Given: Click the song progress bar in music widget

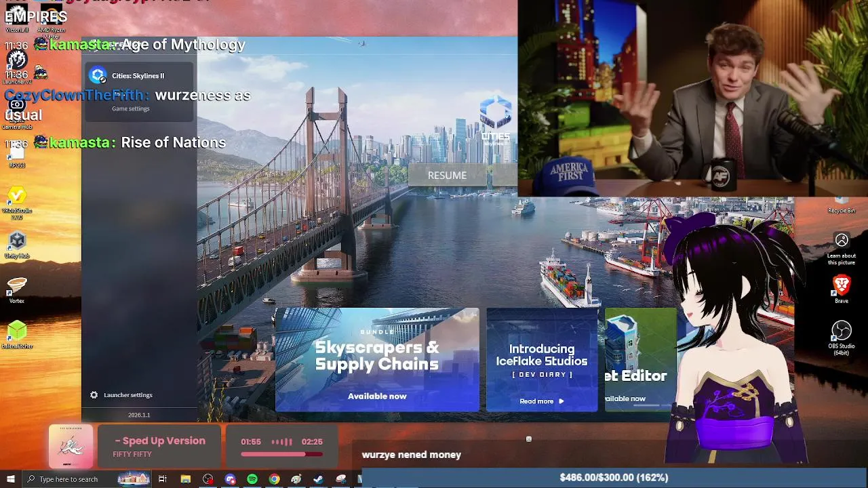Looking at the screenshot, I should (282, 455).
